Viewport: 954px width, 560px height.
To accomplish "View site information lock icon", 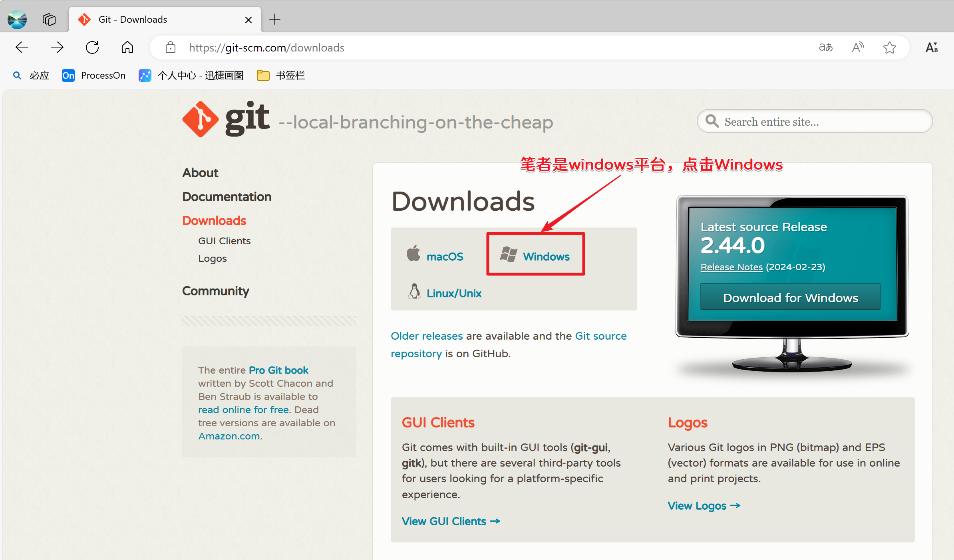I will (171, 47).
